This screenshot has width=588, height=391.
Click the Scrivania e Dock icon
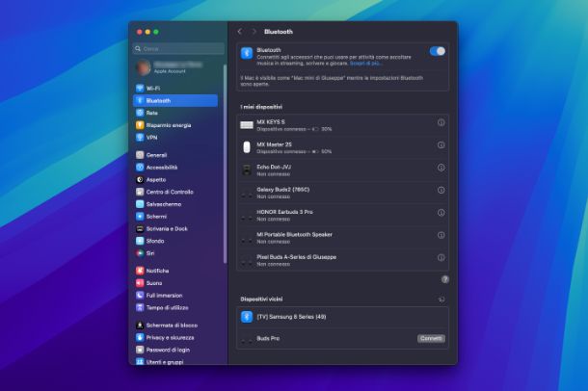click(140, 228)
